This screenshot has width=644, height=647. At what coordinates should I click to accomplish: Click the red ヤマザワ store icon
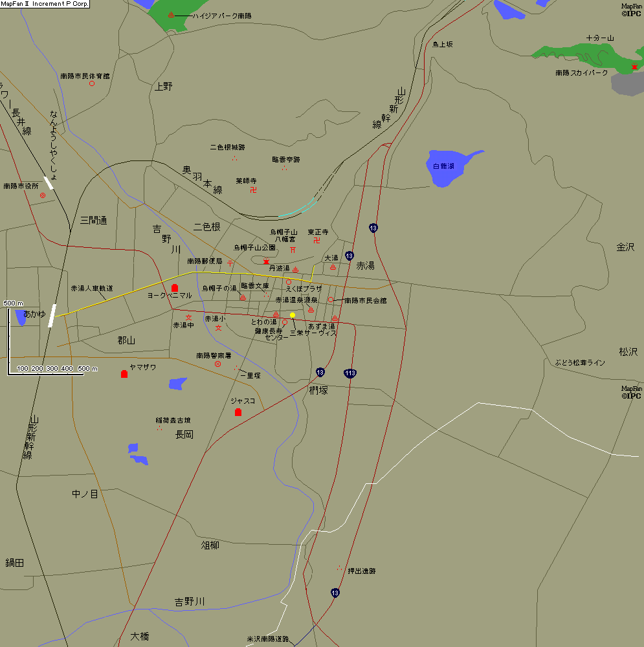(x=124, y=374)
